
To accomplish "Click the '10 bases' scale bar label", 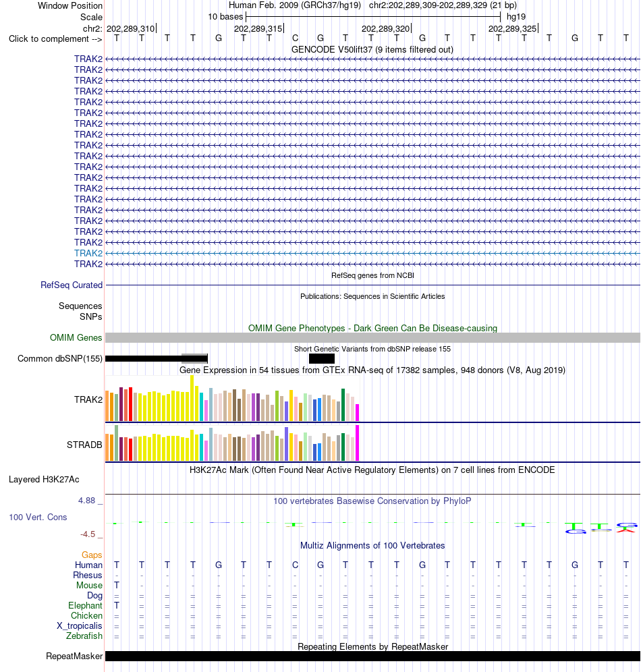I will tap(225, 17).
